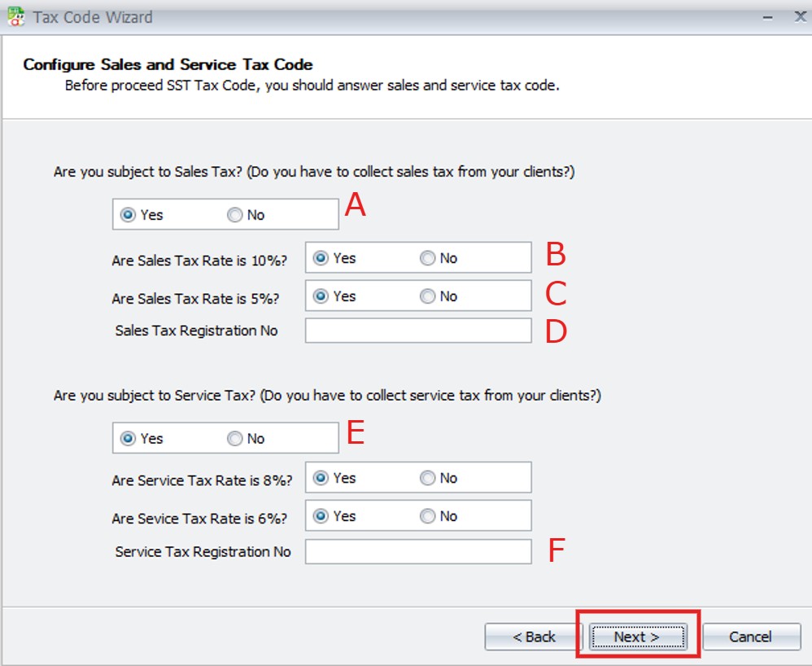
Task: Set Sales Tax Rate 5% to Yes
Action: [x=321, y=296]
